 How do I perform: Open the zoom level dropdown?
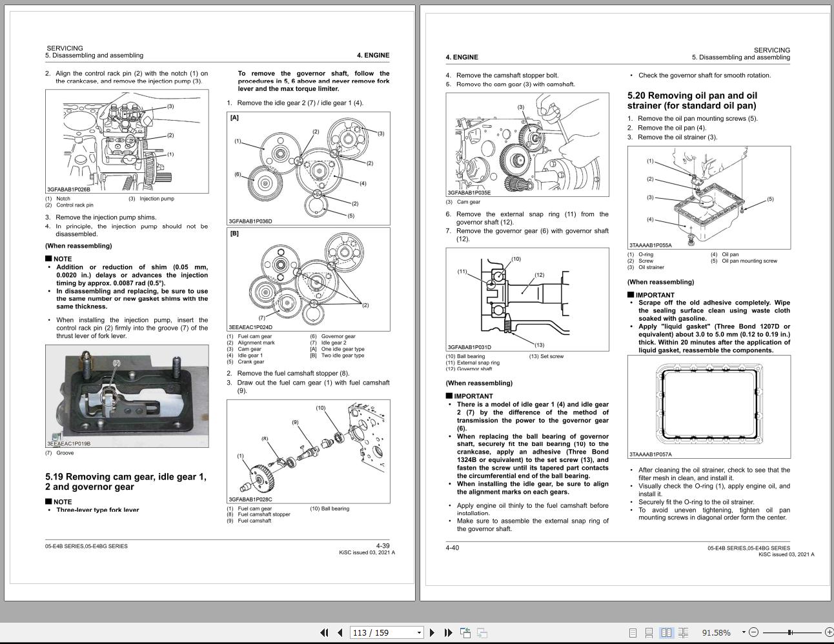pyautogui.click(x=743, y=632)
